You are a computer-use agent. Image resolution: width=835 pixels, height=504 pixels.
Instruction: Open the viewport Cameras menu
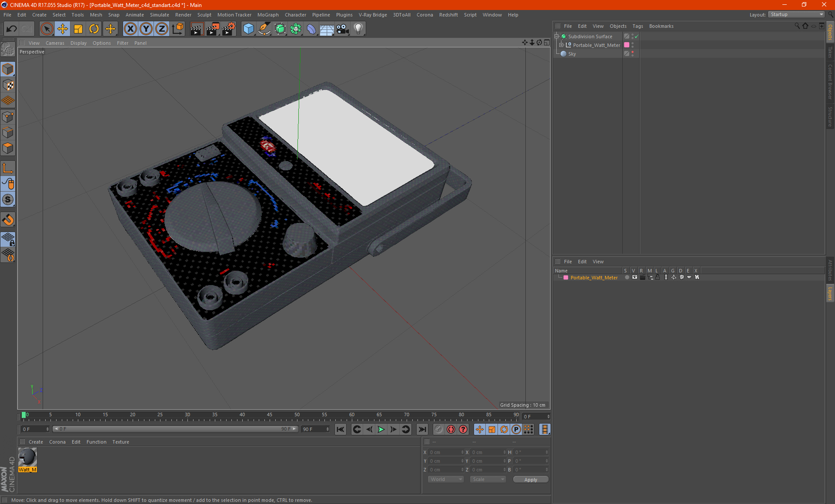(x=55, y=43)
